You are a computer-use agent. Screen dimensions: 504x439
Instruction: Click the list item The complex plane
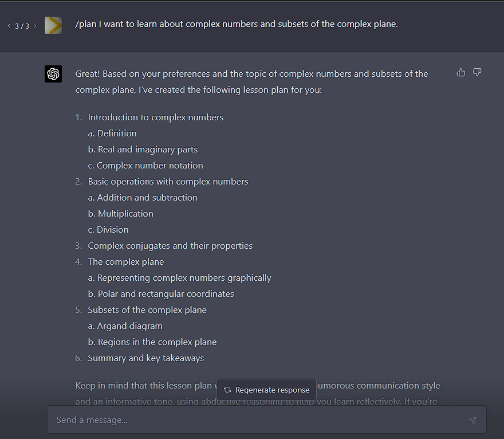pyautogui.click(x=126, y=262)
